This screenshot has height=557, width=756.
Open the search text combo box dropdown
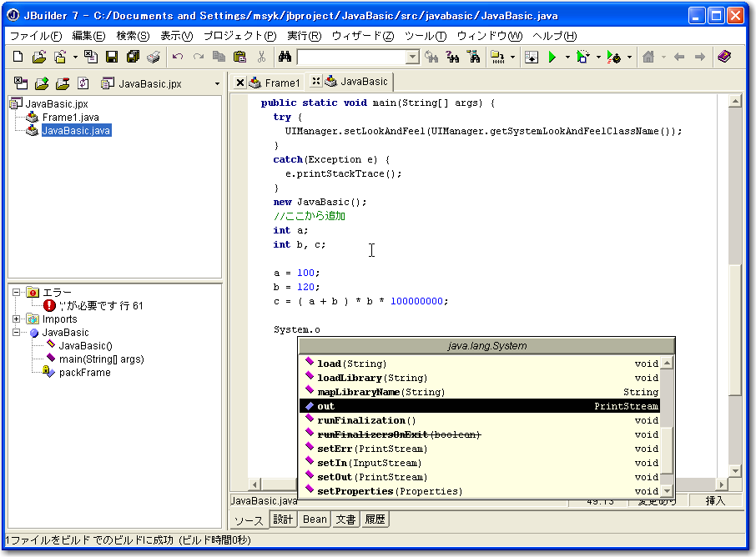click(x=412, y=57)
